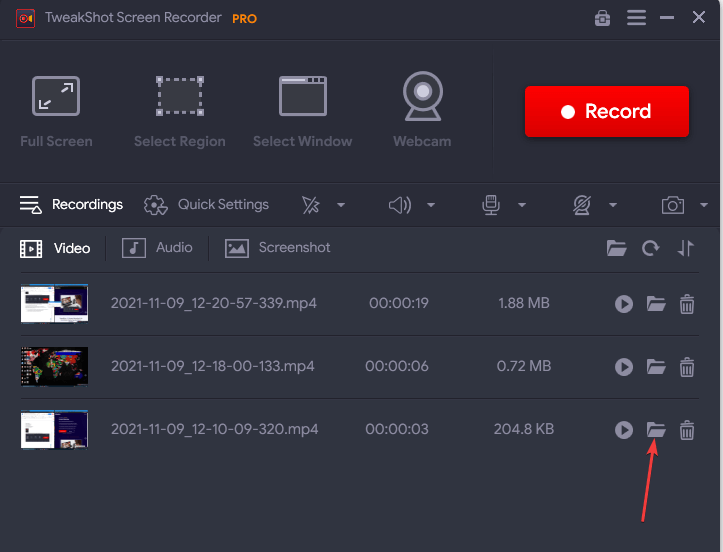Open the Recordings list panel
This screenshot has height=552, width=723.
[71, 205]
